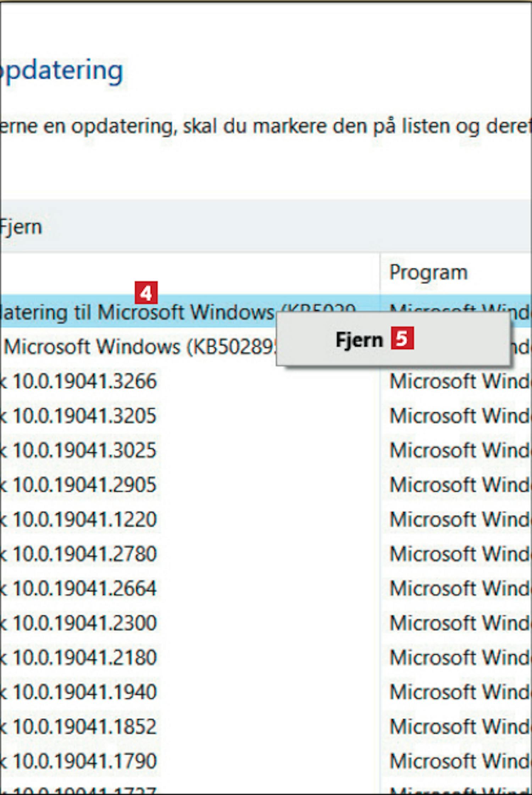Image resolution: width=532 pixels, height=795 pixels.
Task: Select row with version 10.0.19041.3205
Action: point(266,416)
